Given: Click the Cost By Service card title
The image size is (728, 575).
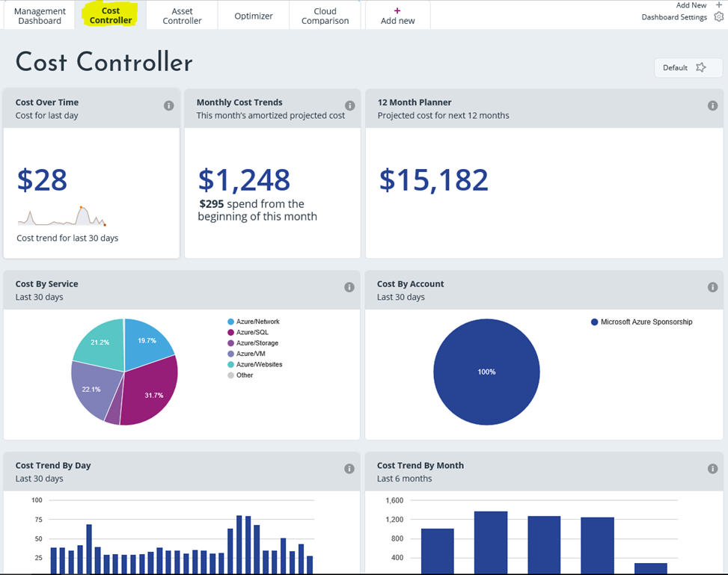Looking at the screenshot, I should (46, 283).
